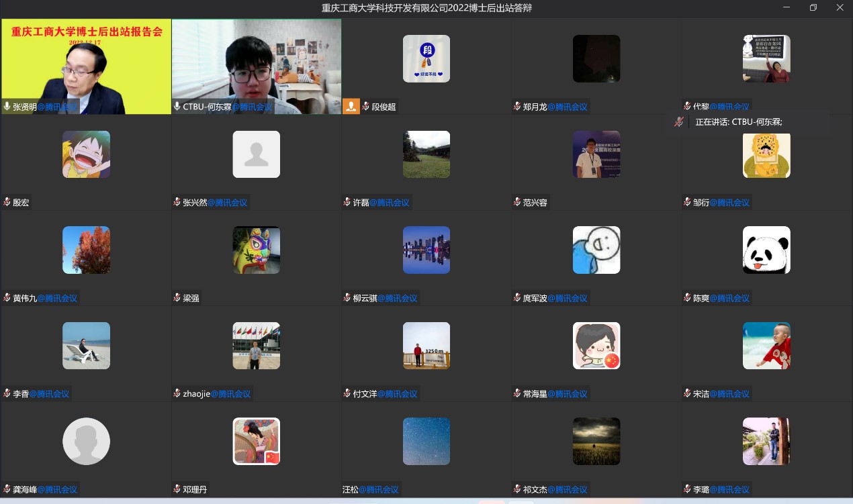853x504 pixels.
Task: Click the microphone icon beside 张贤明
Action: (7, 107)
